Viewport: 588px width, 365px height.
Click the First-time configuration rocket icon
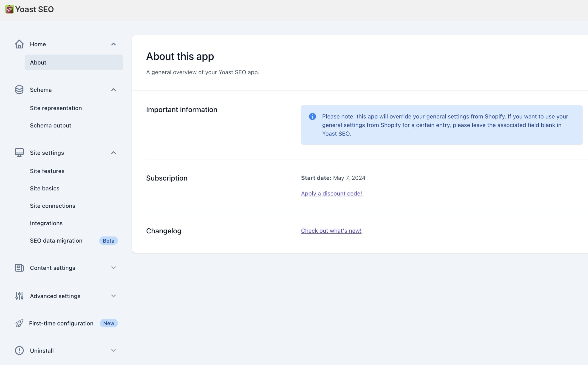(19, 323)
